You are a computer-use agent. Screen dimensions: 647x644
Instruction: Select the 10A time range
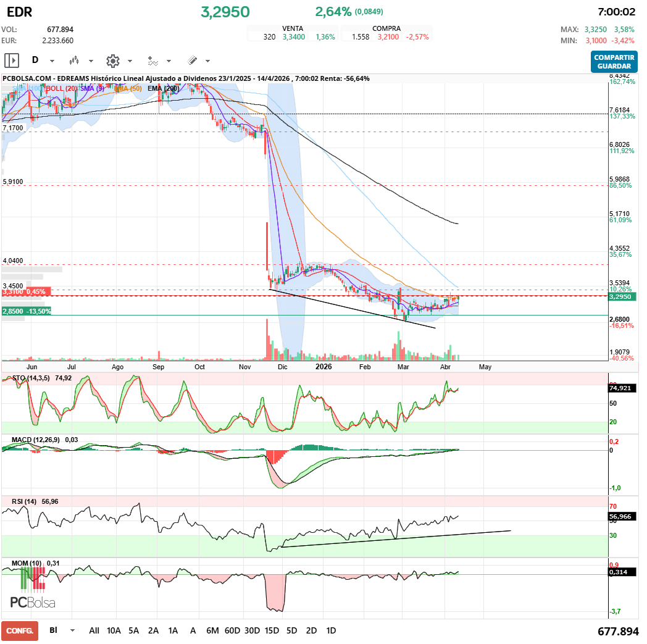[114, 630]
